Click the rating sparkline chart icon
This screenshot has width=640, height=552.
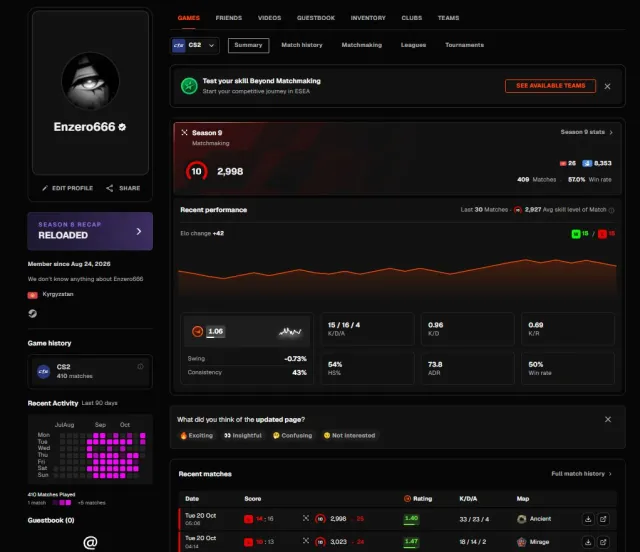click(x=290, y=332)
